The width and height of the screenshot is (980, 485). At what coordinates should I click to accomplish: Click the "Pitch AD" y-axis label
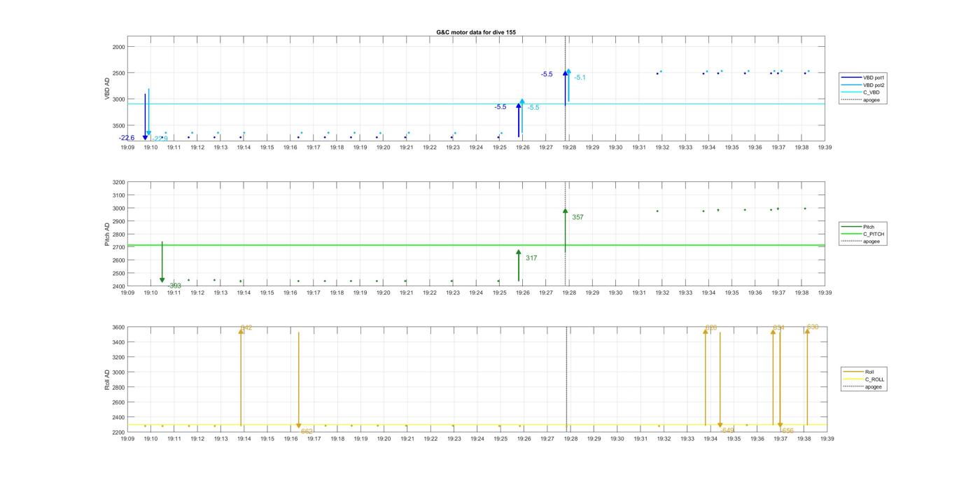pos(108,234)
